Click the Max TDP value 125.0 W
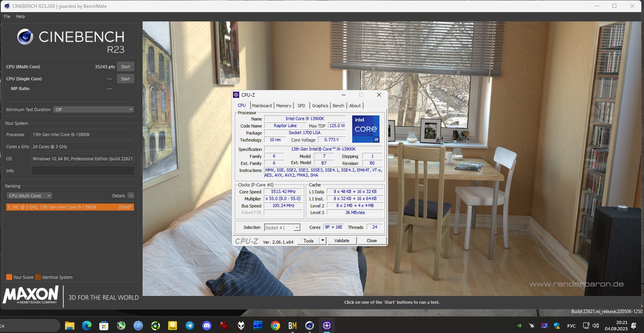This screenshot has width=644, height=333. (337, 126)
